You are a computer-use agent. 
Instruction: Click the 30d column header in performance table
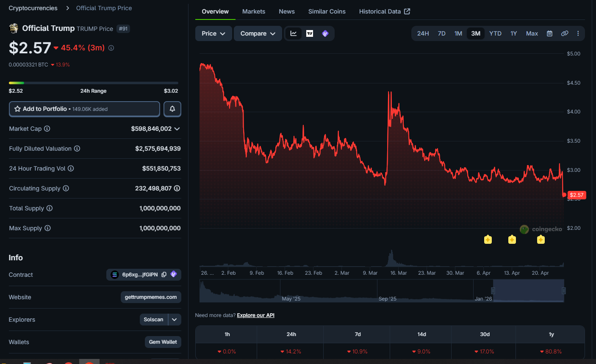point(485,334)
